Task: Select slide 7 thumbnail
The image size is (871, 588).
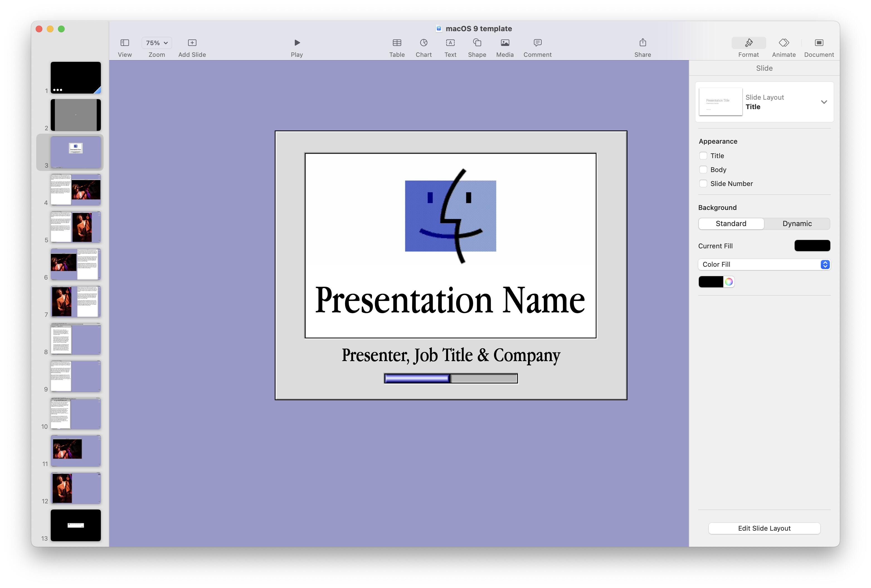Action: point(76,302)
